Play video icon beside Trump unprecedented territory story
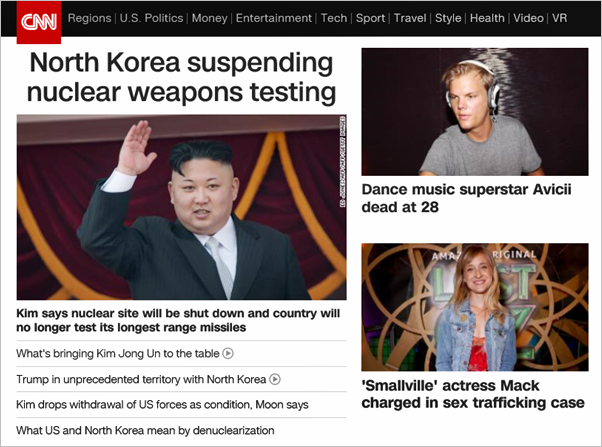This screenshot has width=602, height=447. pyautogui.click(x=275, y=379)
